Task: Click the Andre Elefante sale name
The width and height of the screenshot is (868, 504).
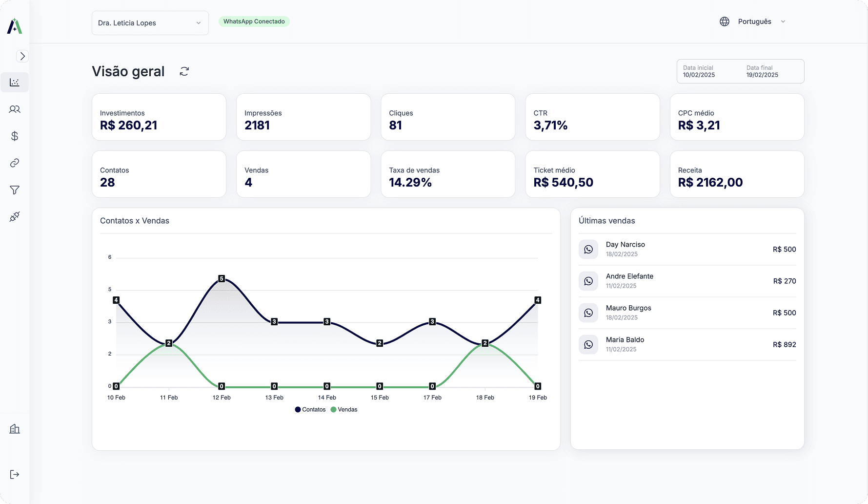Action: (629, 276)
